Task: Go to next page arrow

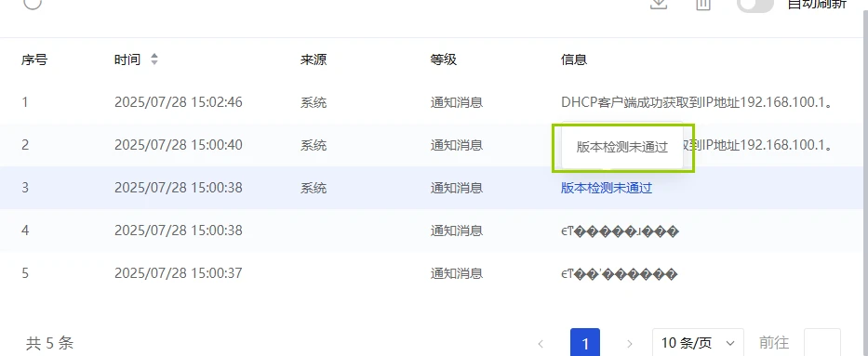Action: [630, 344]
